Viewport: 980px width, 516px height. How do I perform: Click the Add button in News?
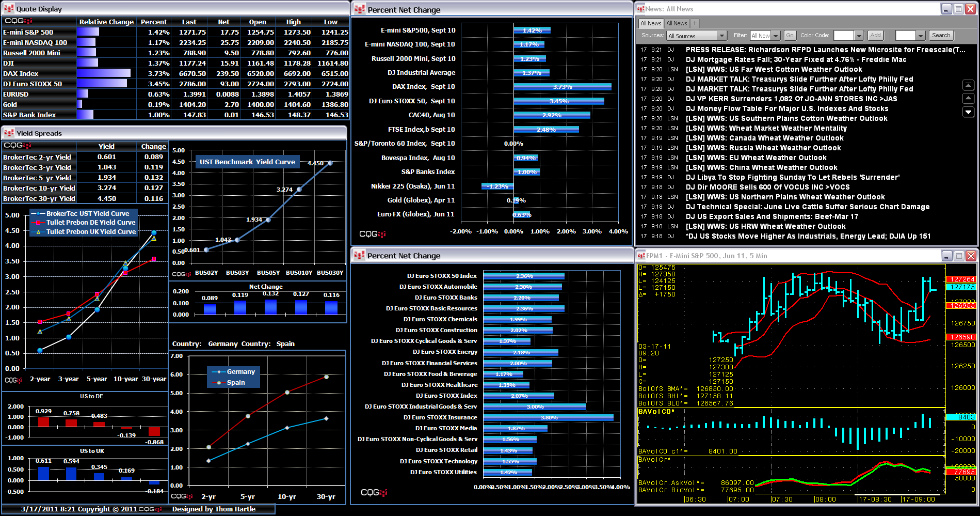(x=875, y=35)
